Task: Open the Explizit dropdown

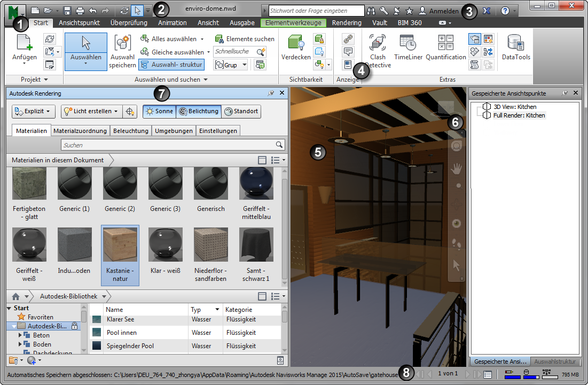Action: pos(34,111)
